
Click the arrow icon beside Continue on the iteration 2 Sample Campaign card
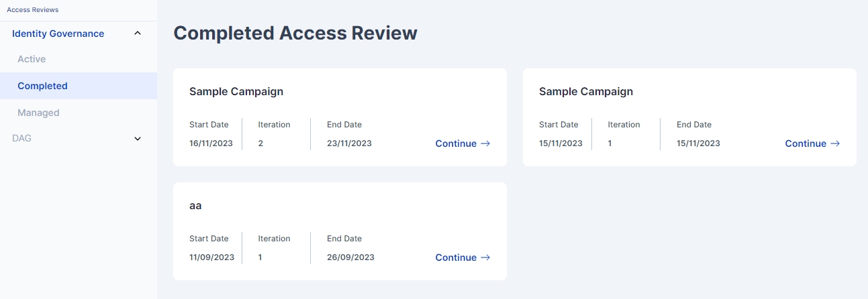point(485,143)
